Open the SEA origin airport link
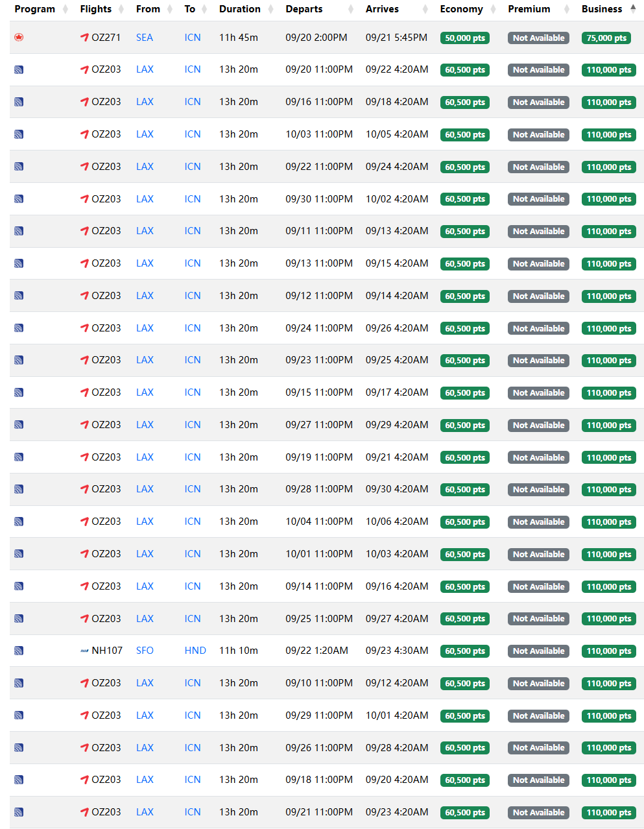 (x=145, y=38)
